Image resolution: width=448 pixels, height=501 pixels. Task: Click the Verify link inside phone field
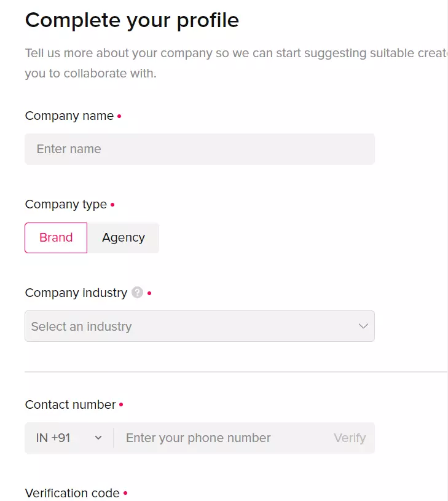349,438
